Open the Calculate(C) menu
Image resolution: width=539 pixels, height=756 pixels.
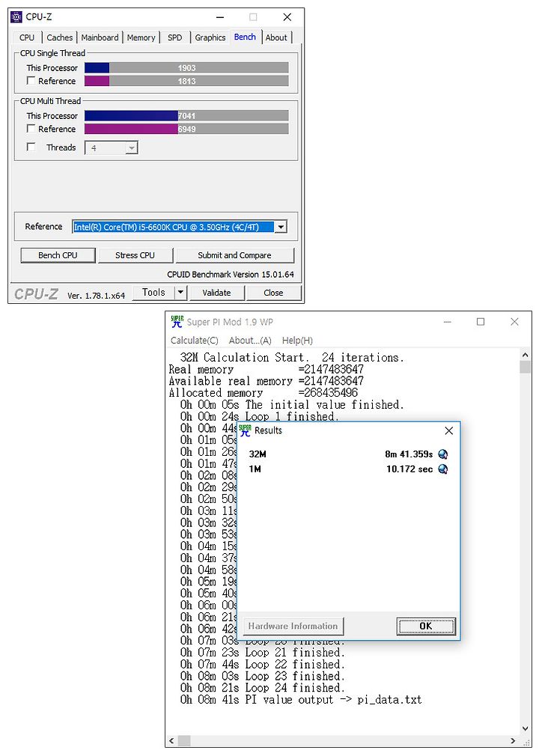pyautogui.click(x=195, y=341)
